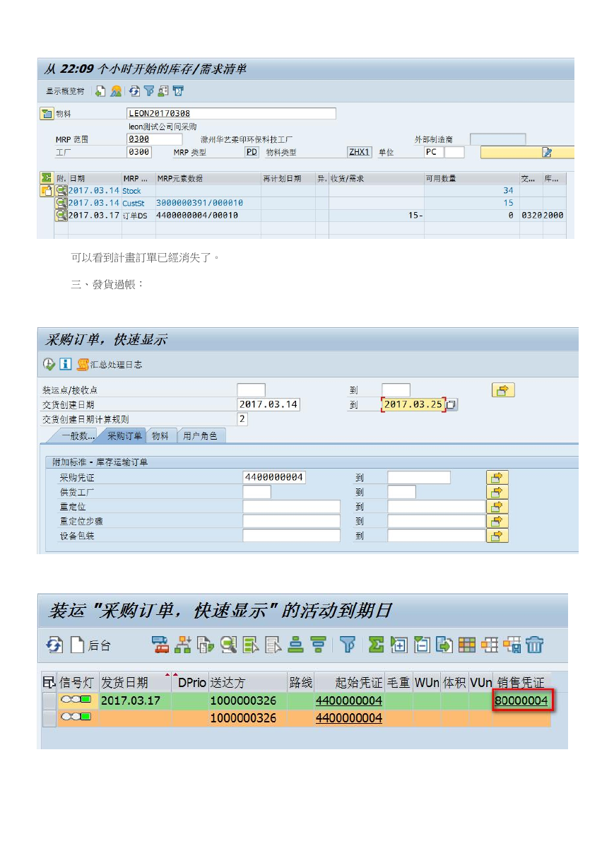Click multiple selection arrow for 装运点/接收点

(503, 390)
